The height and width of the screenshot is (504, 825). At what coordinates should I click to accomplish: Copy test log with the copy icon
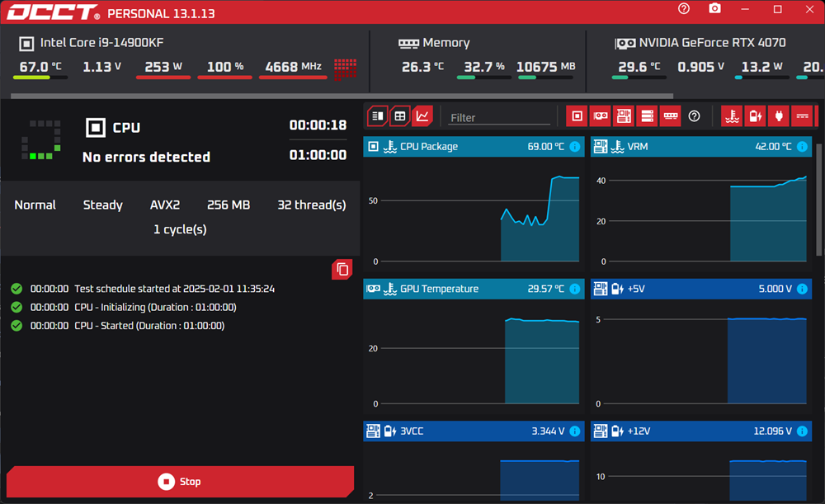(342, 270)
